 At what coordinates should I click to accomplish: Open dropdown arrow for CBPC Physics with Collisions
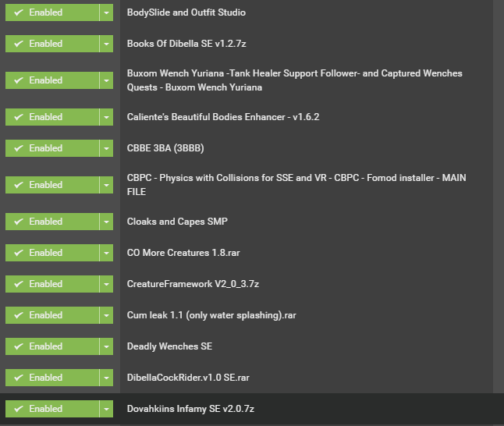click(106, 185)
